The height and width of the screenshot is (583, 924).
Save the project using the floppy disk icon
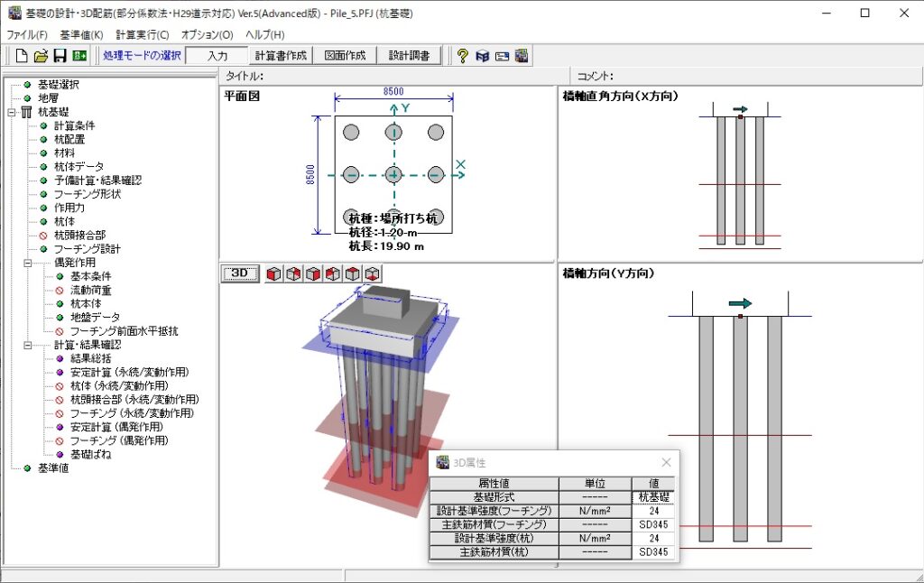60,56
